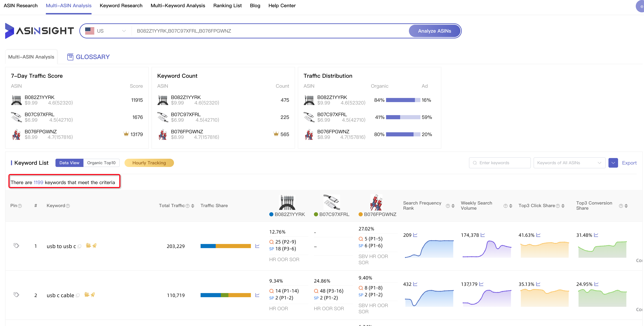The width and height of the screenshot is (644, 326).
Task: Expand the blue filter chevron button
Action: pos(613,163)
